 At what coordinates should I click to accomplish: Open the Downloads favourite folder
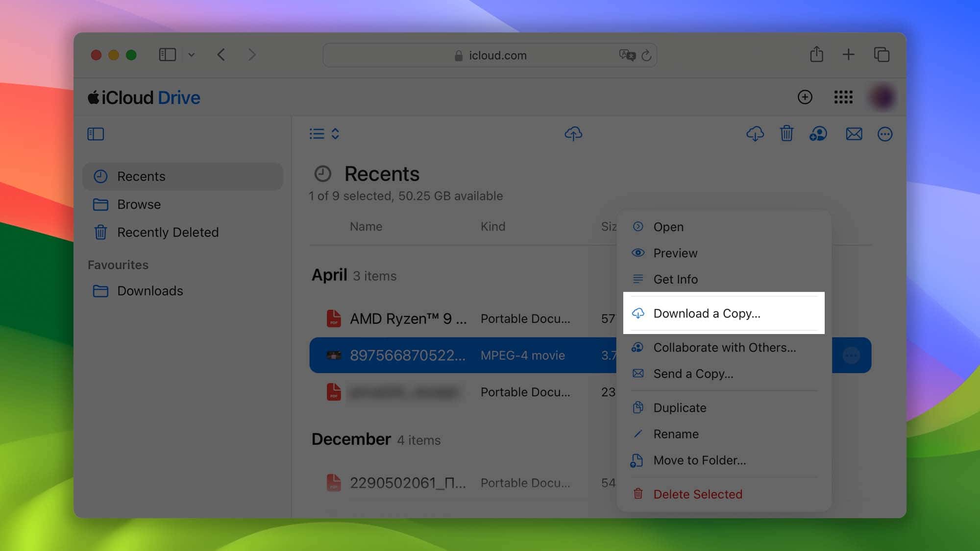point(150,291)
